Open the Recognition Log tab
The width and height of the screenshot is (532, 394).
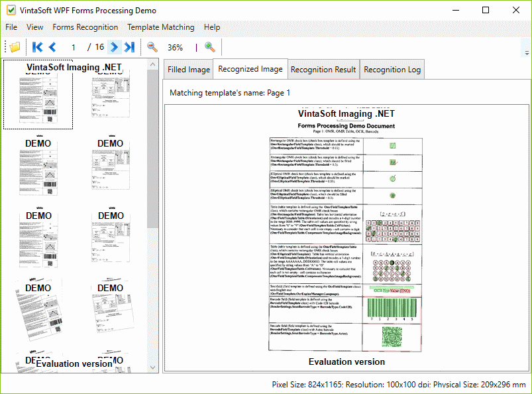point(392,70)
